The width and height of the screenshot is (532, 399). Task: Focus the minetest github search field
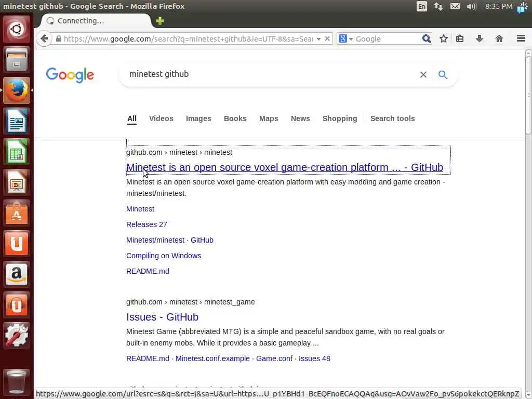pyautogui.click(x=271, y=74)
